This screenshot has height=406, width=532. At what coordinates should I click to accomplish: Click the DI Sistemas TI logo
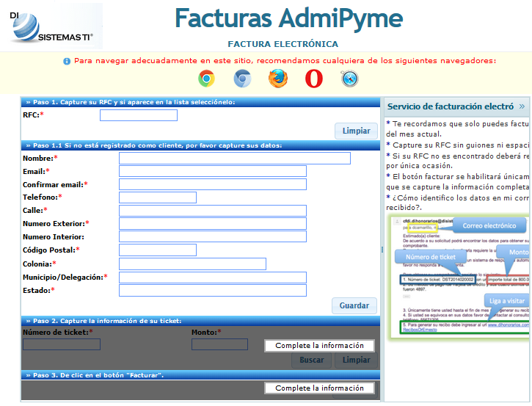coord(51,26)
